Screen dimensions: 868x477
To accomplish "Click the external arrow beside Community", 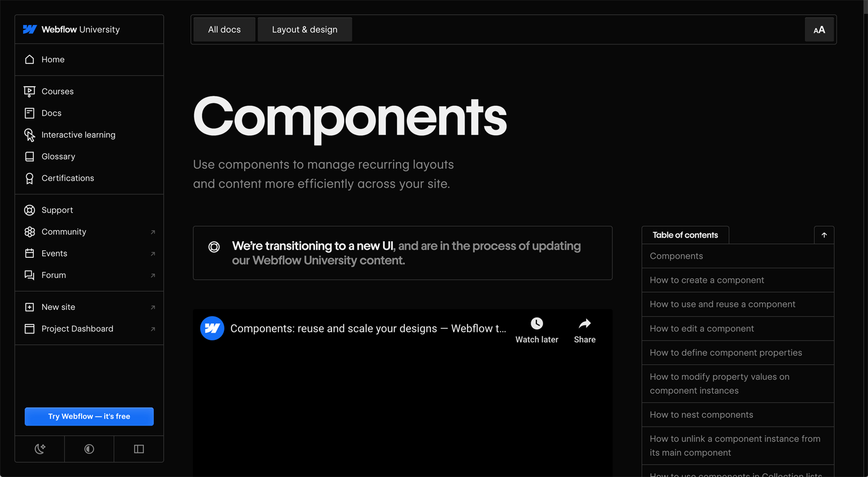I will [x=153, y=232].
